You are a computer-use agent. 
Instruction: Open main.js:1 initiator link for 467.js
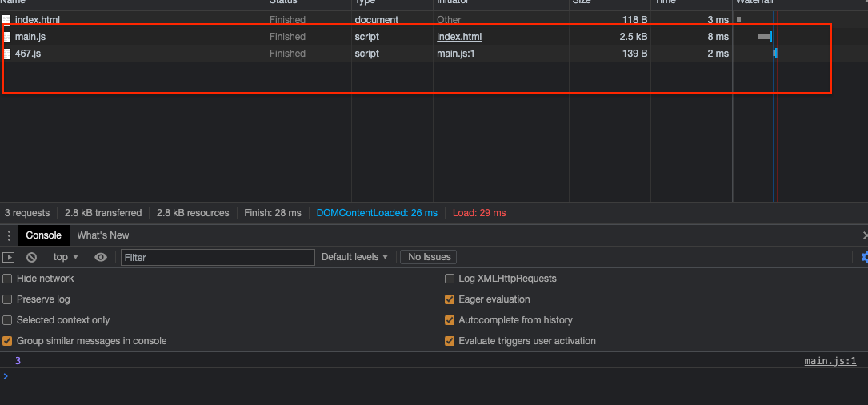pyautogui.click(x=455, y=54)
